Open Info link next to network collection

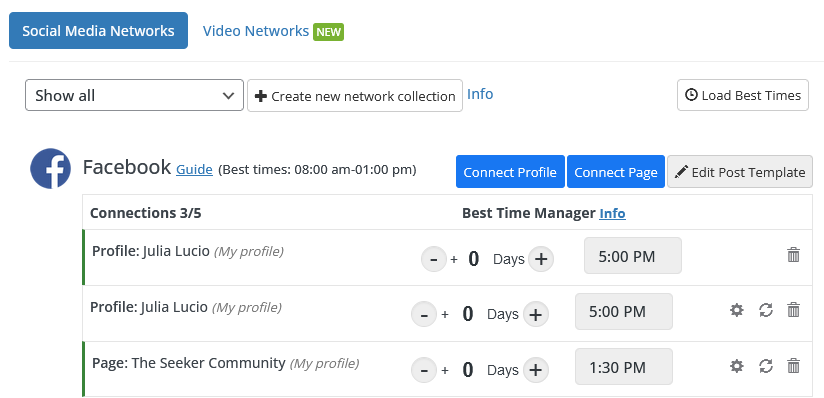(x=480, y=94)
